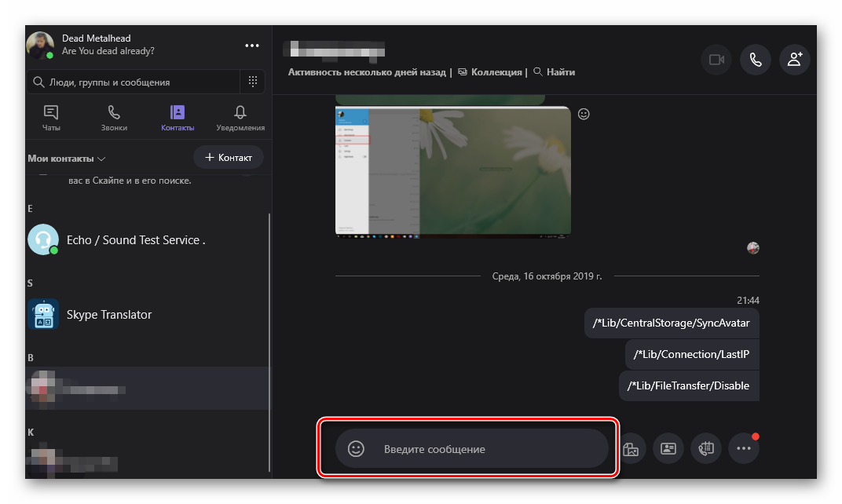Go to the Уведомления tab
842x504 pixels.
coord(240,118)
